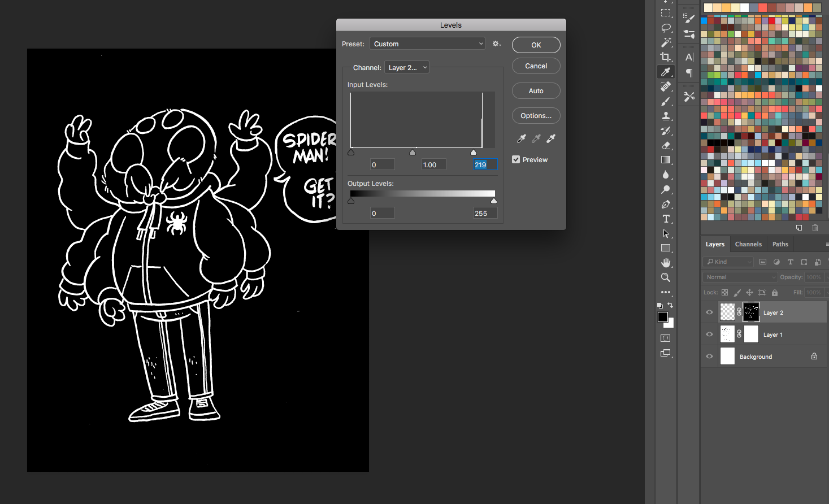Toggle lock position icon
829x504 pixels.
749,293
